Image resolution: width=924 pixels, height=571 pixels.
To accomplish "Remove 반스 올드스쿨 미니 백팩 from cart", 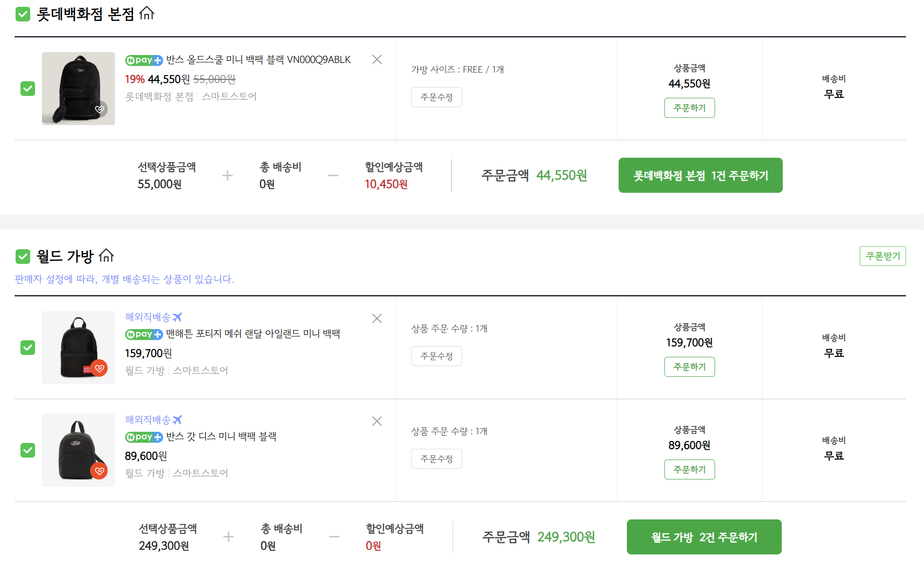I will pos(377,59).
